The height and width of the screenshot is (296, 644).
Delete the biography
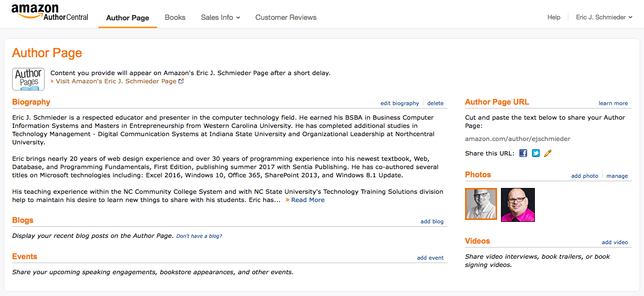click(x=435, y=103)
